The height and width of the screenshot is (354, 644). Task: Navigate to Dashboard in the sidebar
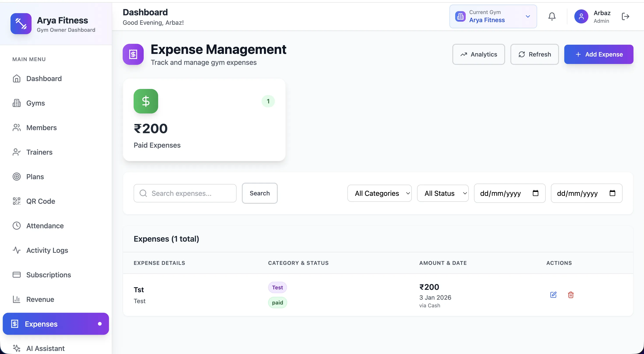click(x=44, y=78)
